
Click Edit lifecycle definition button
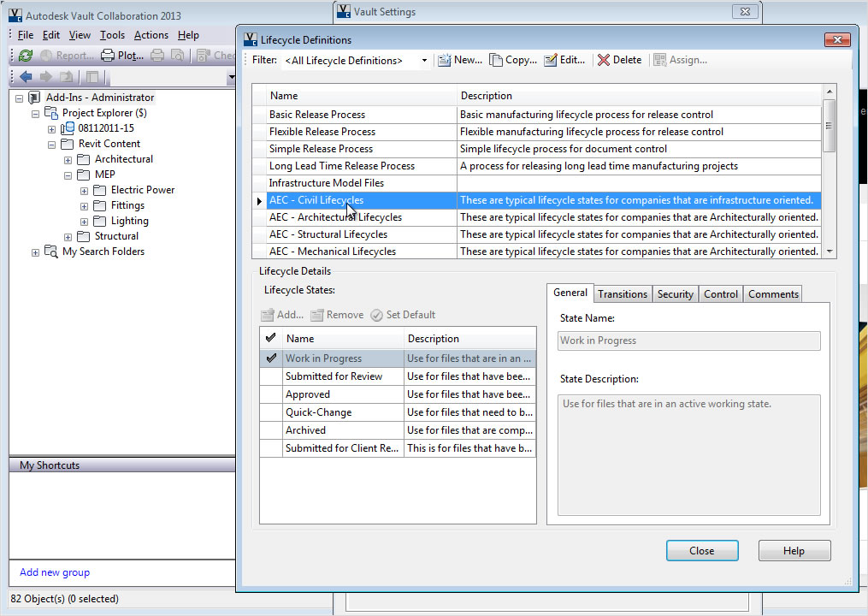(564, 60)
